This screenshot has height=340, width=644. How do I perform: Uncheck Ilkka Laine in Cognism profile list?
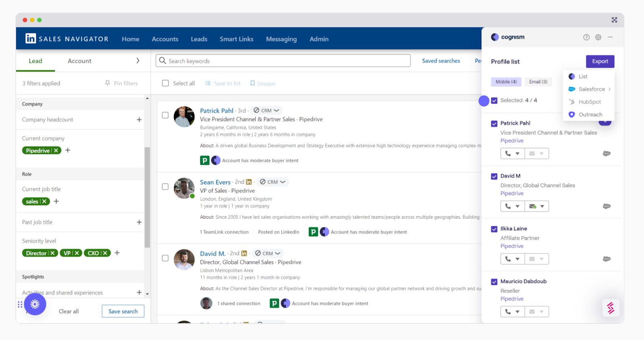pos(494,229)
